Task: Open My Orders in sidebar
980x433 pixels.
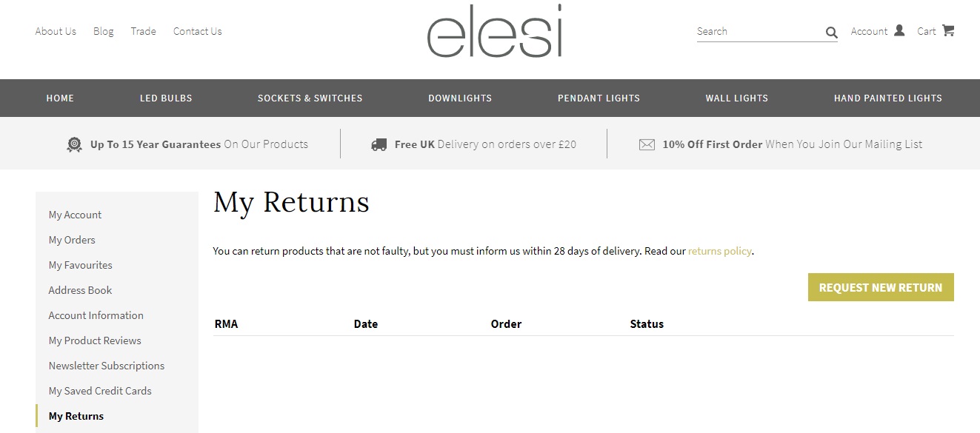Action: (x=72, y=240)
